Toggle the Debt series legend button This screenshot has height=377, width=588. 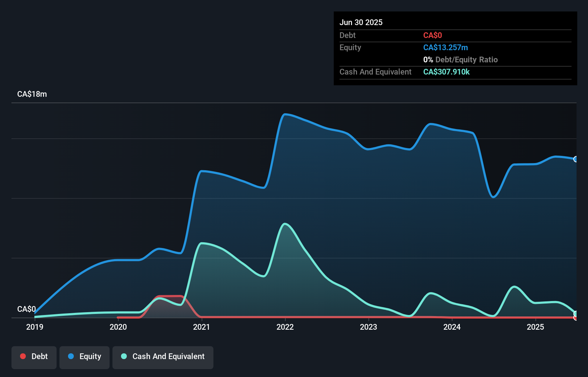pyautogui.click(x=34, y=357)
